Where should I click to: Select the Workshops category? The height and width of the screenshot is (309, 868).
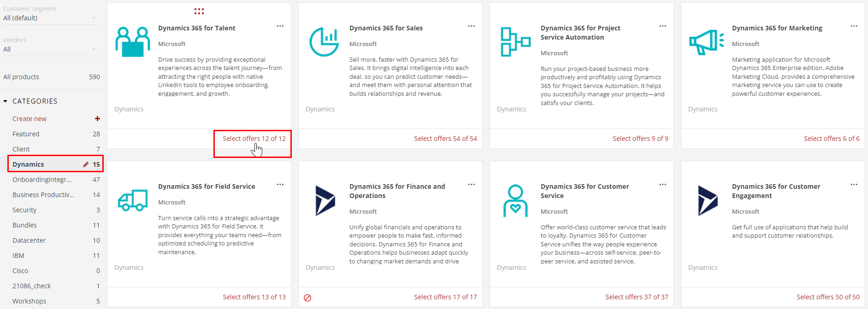pos(56,301)
